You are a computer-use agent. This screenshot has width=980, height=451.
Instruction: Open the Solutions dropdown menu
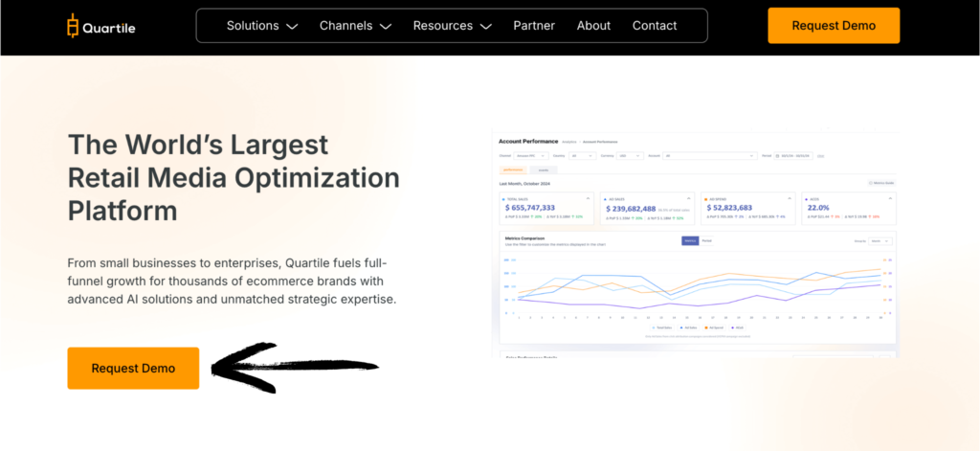262,26
